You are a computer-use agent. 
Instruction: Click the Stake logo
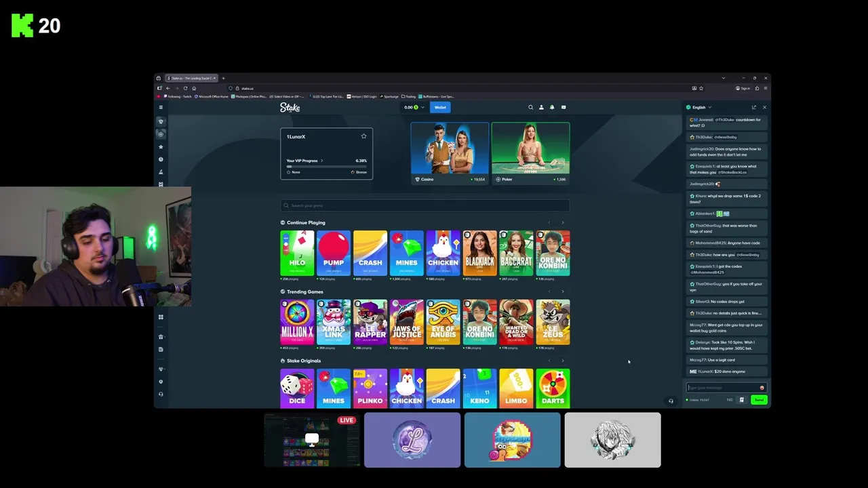(290, 107)
